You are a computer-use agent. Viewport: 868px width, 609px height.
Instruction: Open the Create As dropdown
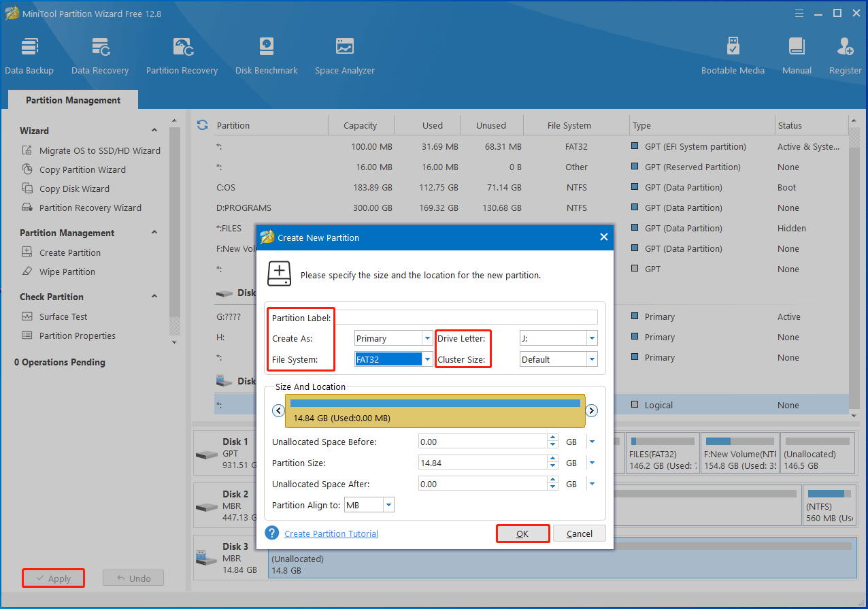coord(427,338)
